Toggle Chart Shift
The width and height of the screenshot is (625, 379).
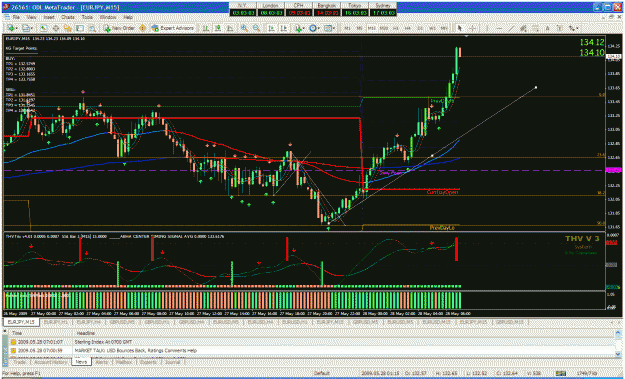[283, 28]
